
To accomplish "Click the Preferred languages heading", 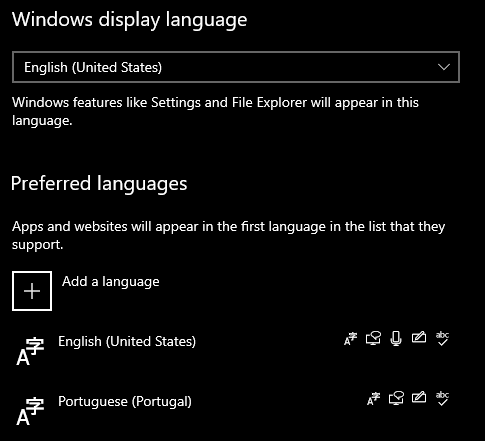I will point(99,184).
